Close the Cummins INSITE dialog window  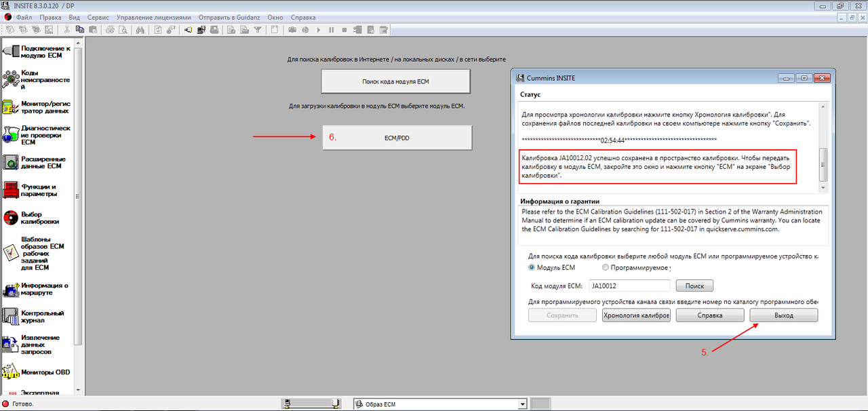[x=822, y=78]
